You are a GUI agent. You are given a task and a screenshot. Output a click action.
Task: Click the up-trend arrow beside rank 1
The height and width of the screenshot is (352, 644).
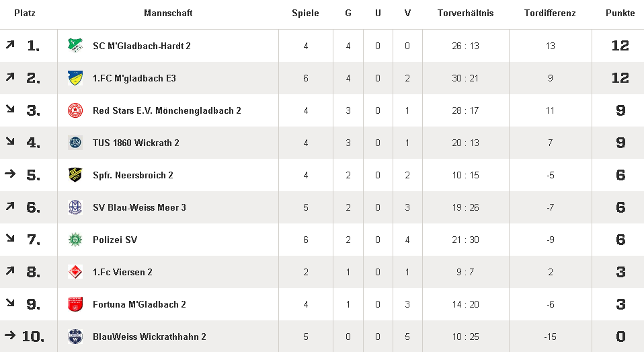point(10,45)
